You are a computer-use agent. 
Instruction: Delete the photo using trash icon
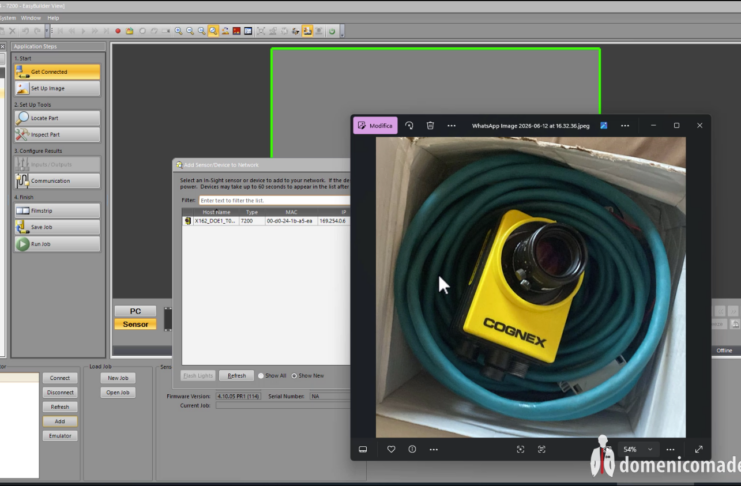pos(430,125)
